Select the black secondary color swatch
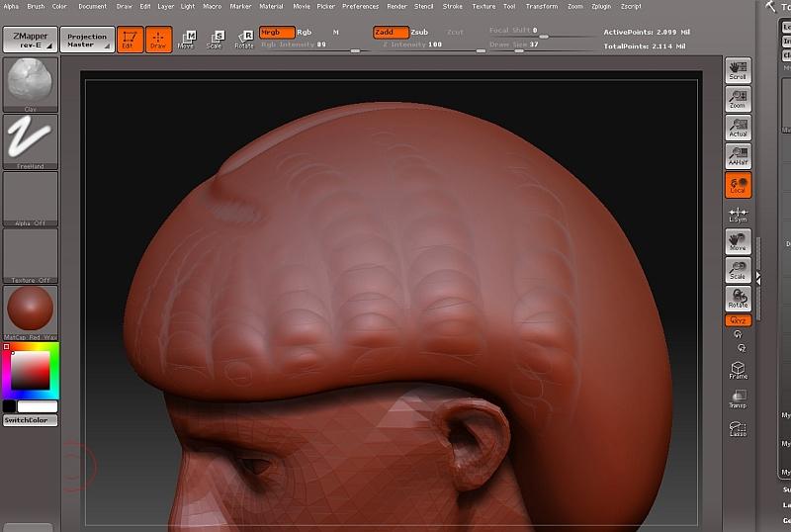This screenshot has height=532, width=791. [9, 406]
